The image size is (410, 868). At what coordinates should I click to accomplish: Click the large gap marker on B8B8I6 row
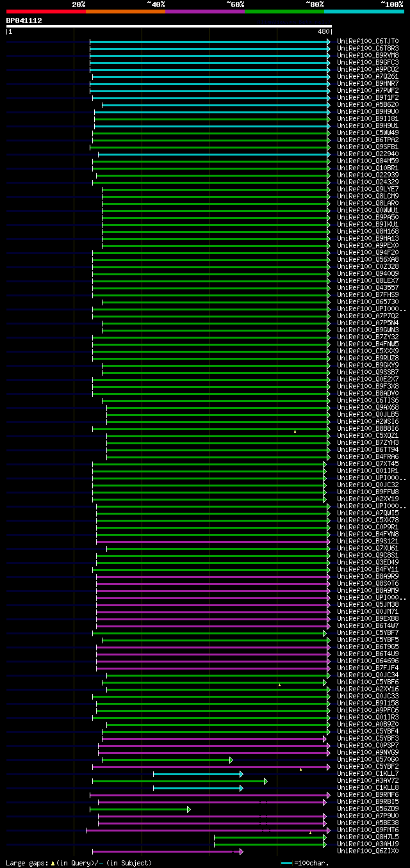click(x=295, y=431)
